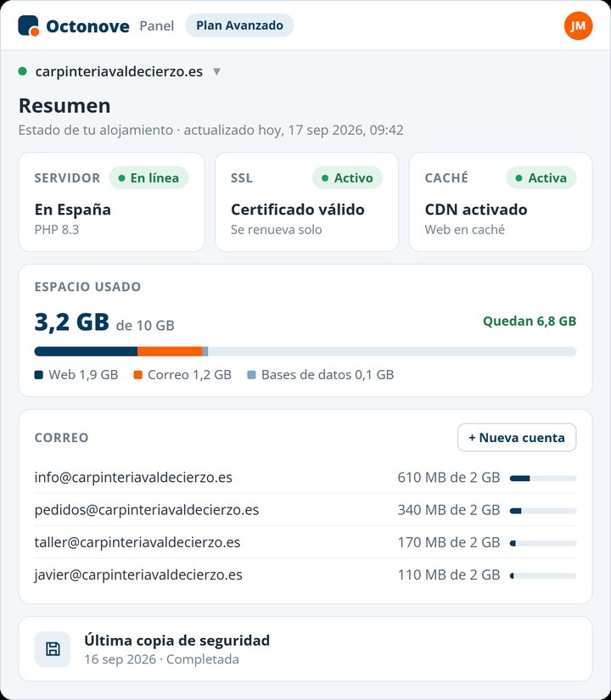Click the Caché Activa status badge

click(541, 177)
